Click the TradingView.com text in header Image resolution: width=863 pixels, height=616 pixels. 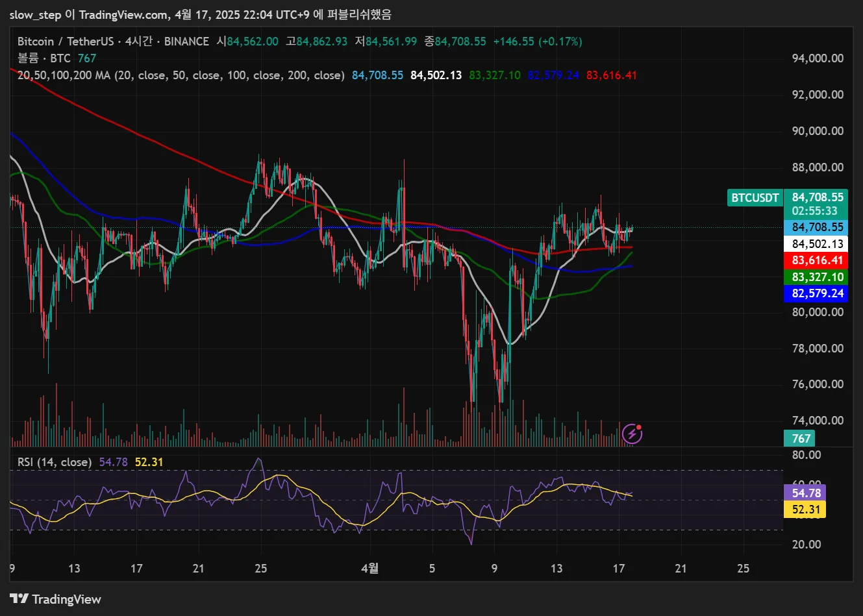coord(123,14)
